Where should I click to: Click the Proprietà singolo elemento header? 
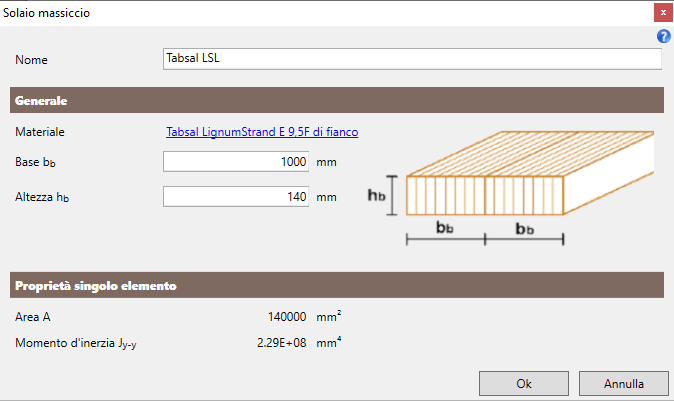(x=337, y=285)
